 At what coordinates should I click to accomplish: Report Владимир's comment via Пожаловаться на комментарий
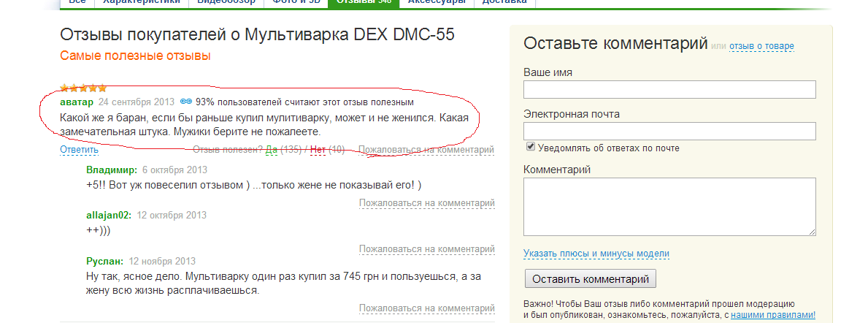[x=426, y=203]
